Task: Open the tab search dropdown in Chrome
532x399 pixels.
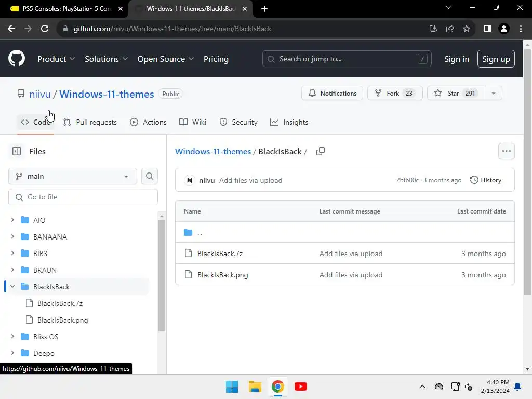Action: [448, 7]
